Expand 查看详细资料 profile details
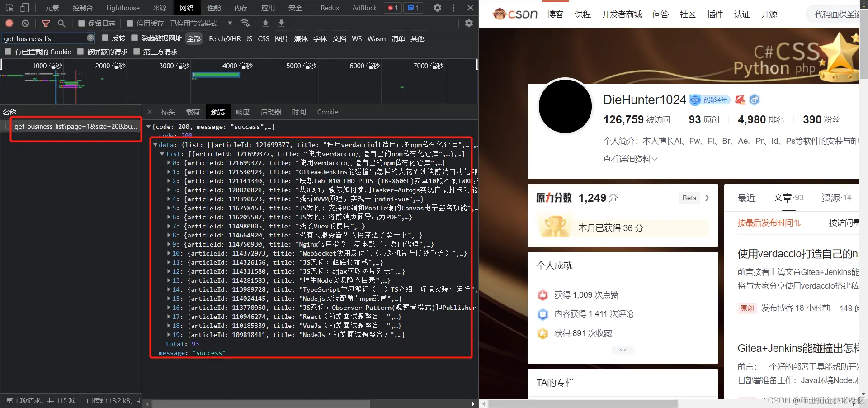The image size is (868, 408). 630,159
